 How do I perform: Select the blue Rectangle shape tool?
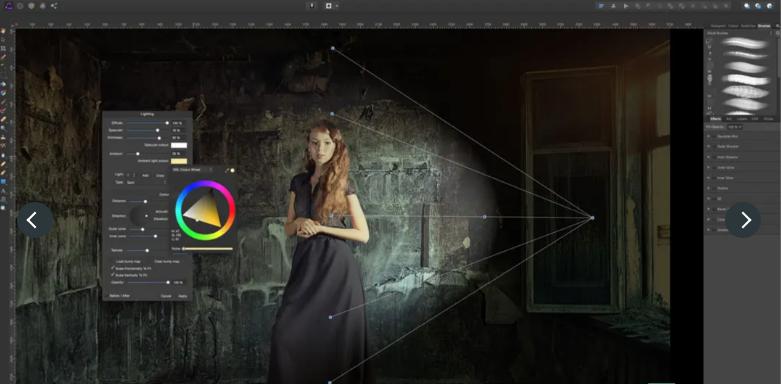point(3,181)
